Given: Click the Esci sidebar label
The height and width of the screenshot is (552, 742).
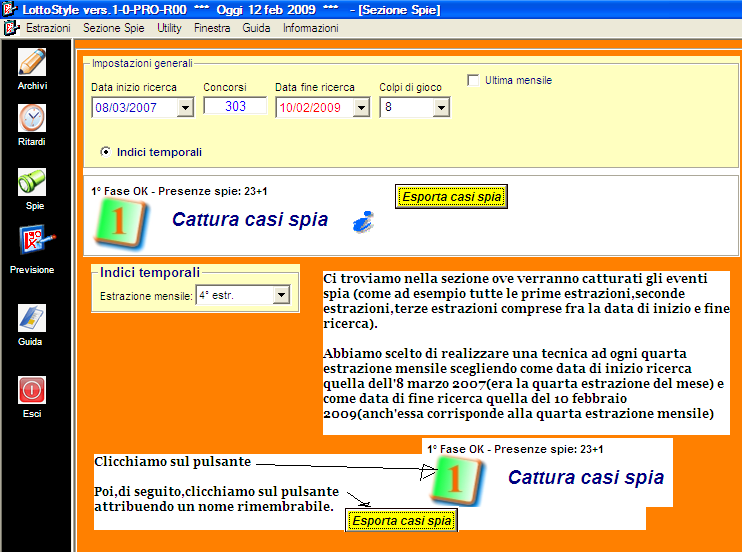Looking at the screenshot, I should click(x=32, y=414).
